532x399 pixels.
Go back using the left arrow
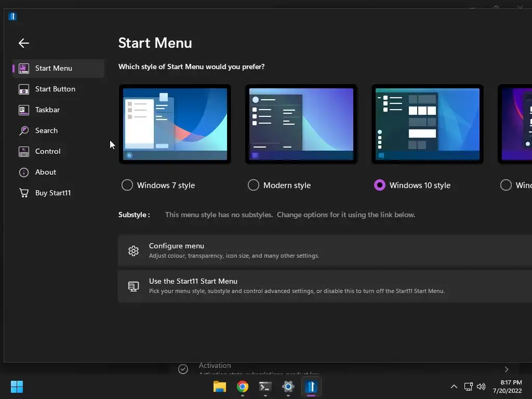(x=24, y=43)
